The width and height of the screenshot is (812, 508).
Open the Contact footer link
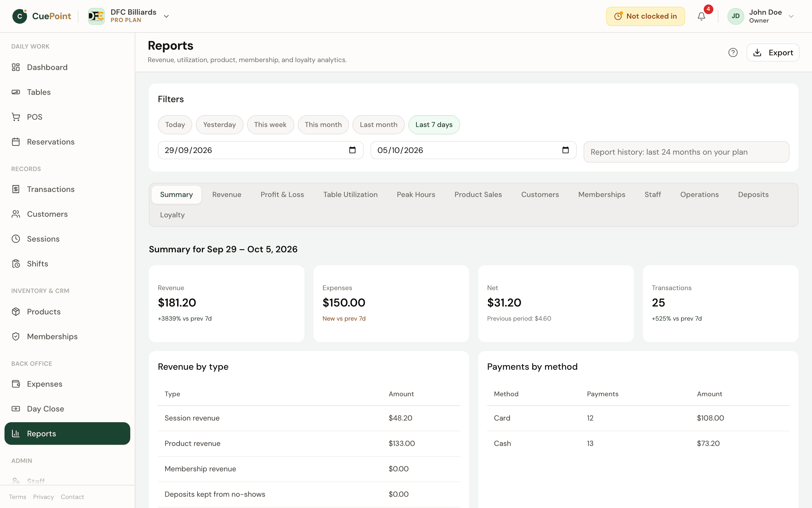[x=72, y=497]
